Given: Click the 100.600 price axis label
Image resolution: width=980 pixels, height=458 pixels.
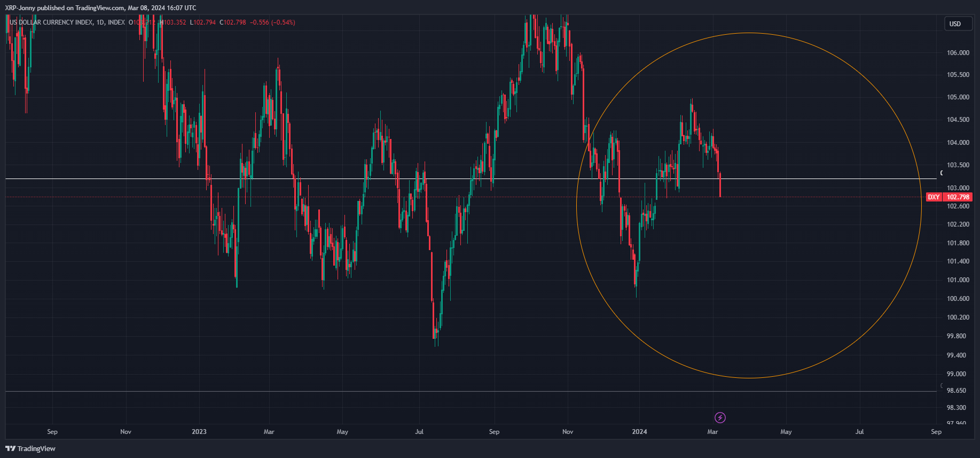Looking at the screenshot, I should (958, 299).
